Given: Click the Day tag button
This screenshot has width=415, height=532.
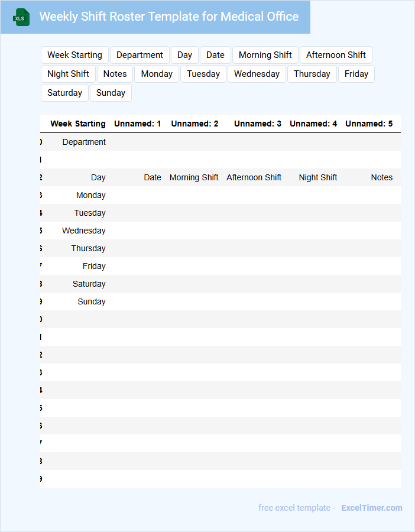Looking at the screenshot, I should pyautogui.click(x=184, y=55).
